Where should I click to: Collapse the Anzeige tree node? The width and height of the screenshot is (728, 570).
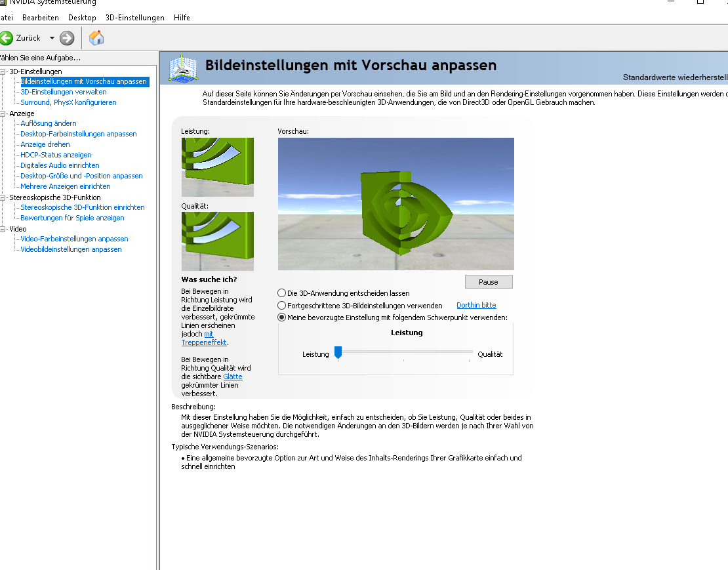[3, 113]
